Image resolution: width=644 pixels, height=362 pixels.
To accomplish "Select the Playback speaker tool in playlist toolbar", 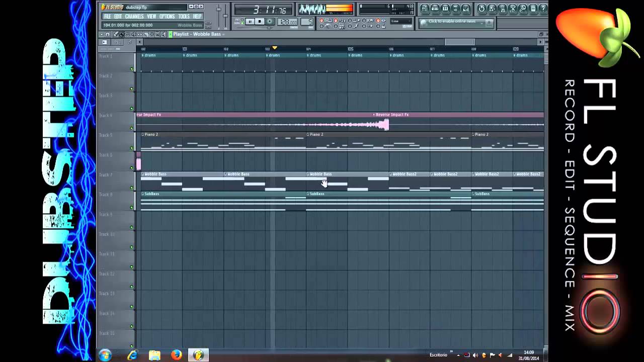I will (x=164, y=34).
